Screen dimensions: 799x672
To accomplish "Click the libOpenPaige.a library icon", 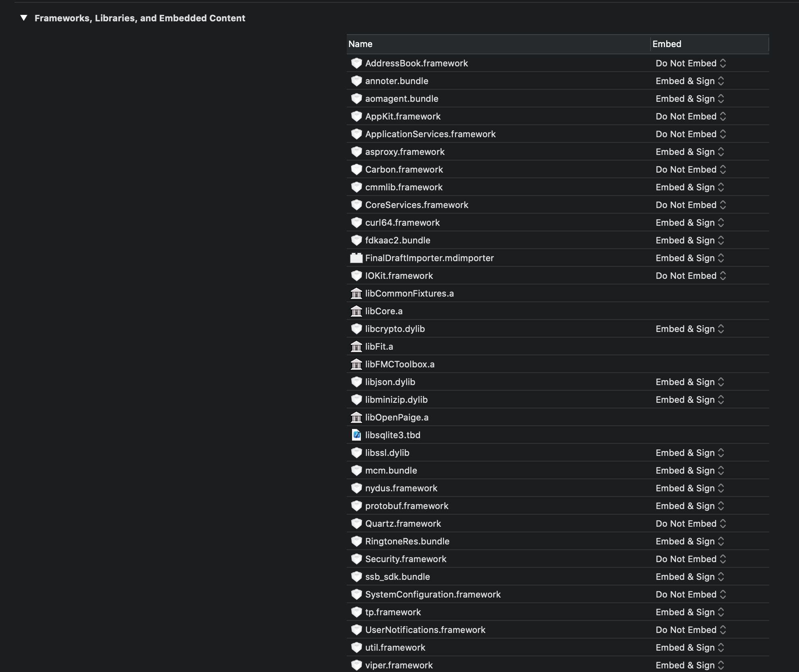I will tap(356, 417).
